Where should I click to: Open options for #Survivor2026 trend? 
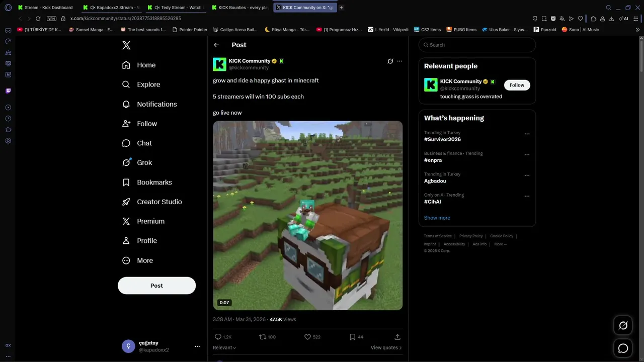527,134
